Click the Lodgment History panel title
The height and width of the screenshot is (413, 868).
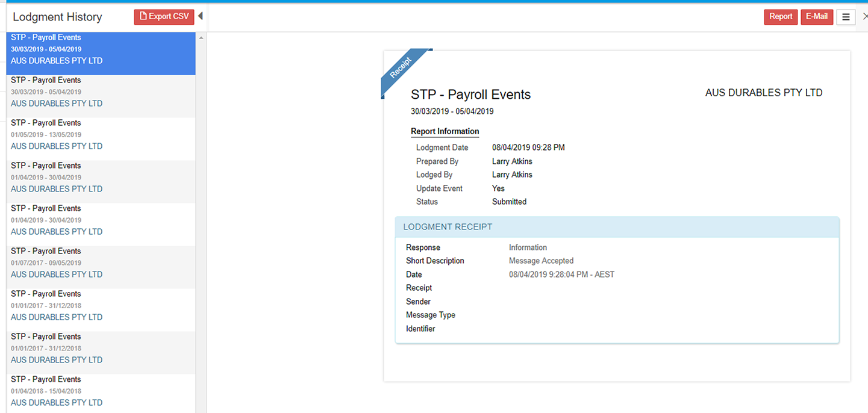click(57, 17)
